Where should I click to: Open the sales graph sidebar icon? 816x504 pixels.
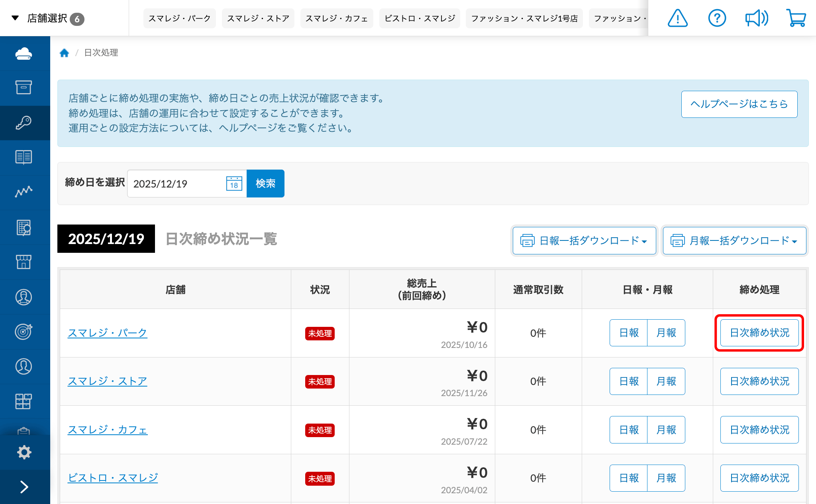click(x=24, y=192)
